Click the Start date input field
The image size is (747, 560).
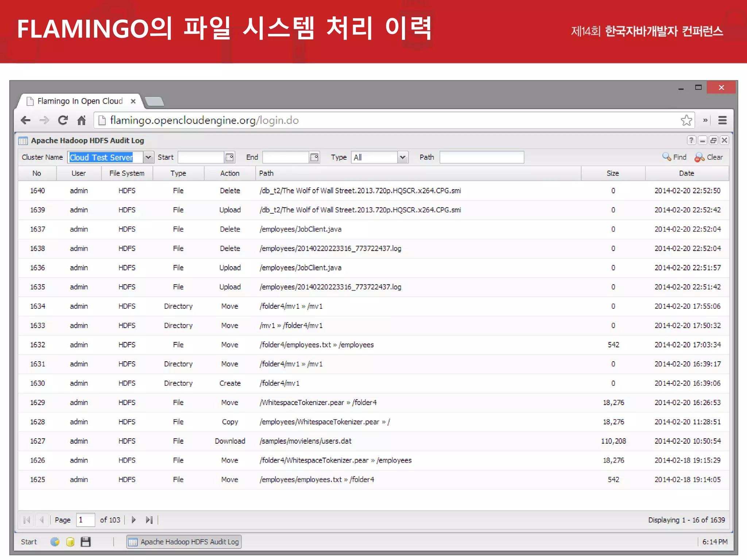201,157
